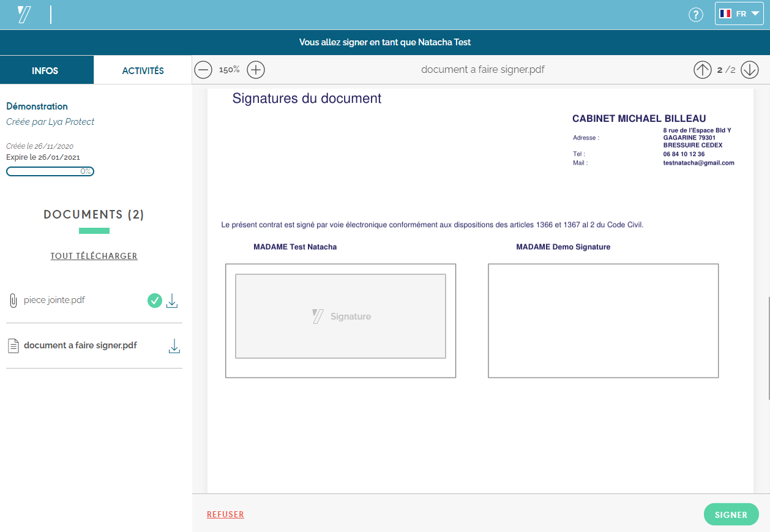Select document a faire signer.pdf entry
Image resolution: width=770 pixels, height=532 pixels.
click(80, 346)
